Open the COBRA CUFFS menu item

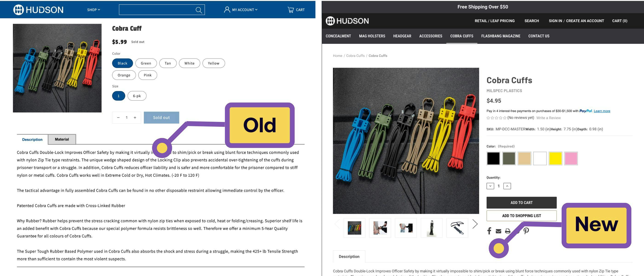tap(462, 36)
